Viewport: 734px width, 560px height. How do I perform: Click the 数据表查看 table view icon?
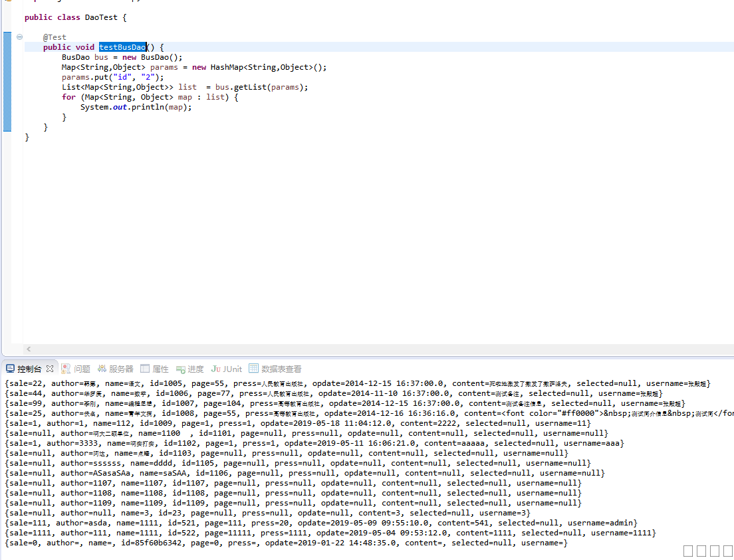point(254,369)
